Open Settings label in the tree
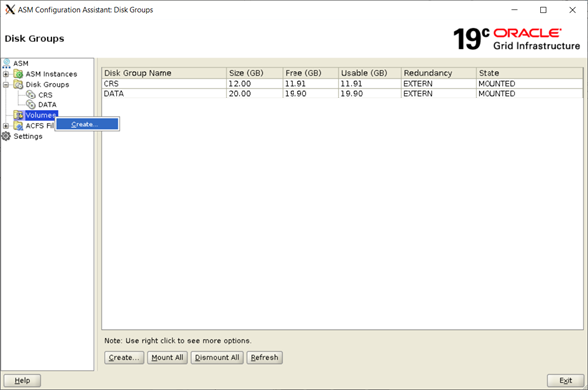This screenshot has height=390, width=588. click(x=28, y=136)
